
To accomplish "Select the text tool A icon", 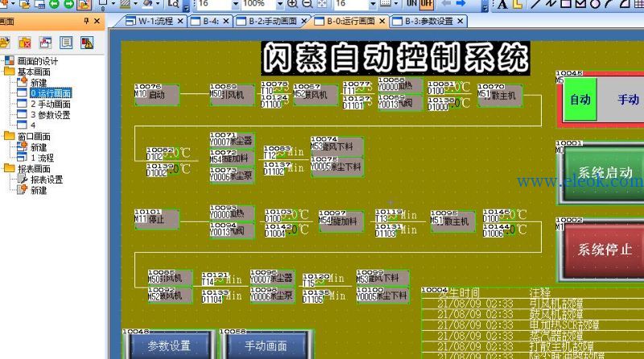I will [502, 4].
